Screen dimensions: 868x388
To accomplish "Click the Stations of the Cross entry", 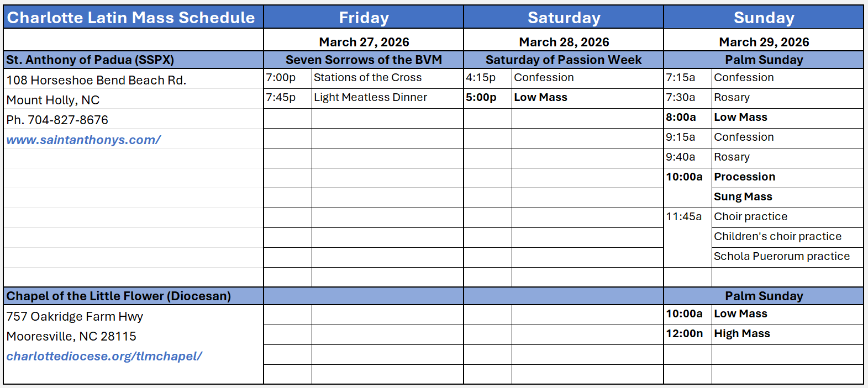I will point(367,78).
